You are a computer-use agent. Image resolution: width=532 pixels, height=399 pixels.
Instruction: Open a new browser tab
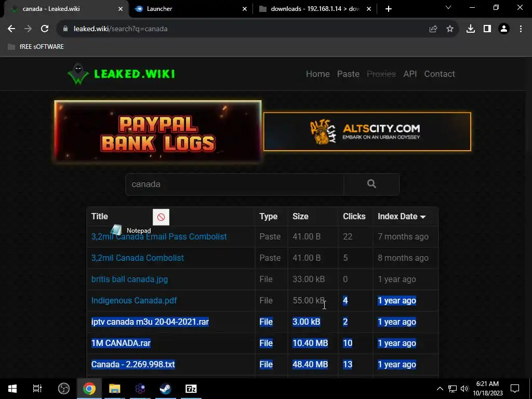tap(389, 9)
